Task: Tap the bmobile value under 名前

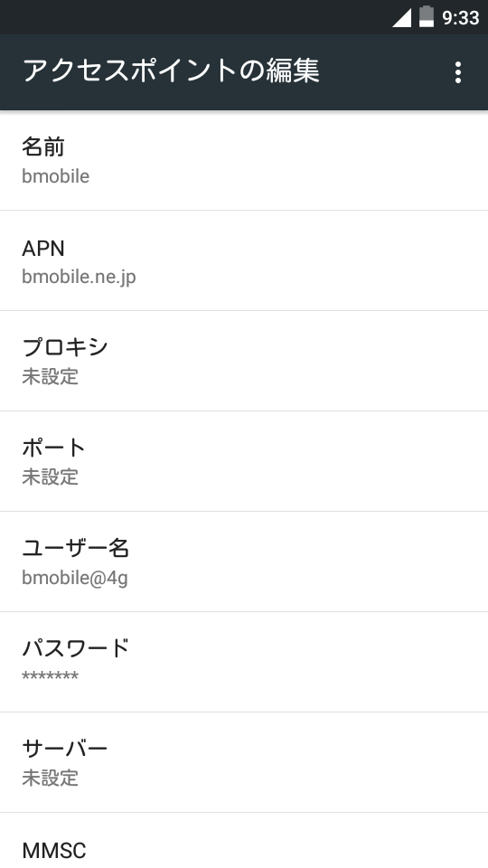Action: pos(55,176)
